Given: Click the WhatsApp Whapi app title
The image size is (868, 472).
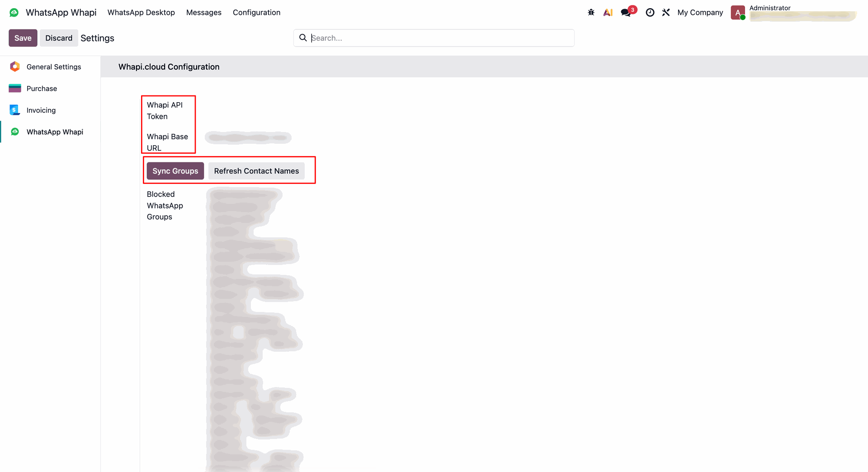Looking at the screenshot, I should coord(61,13).
